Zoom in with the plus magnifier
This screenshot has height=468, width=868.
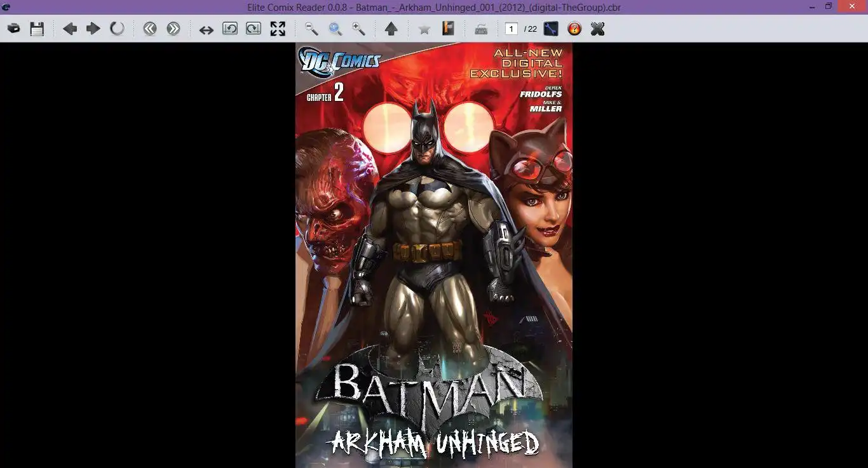(x=358, y=29)
